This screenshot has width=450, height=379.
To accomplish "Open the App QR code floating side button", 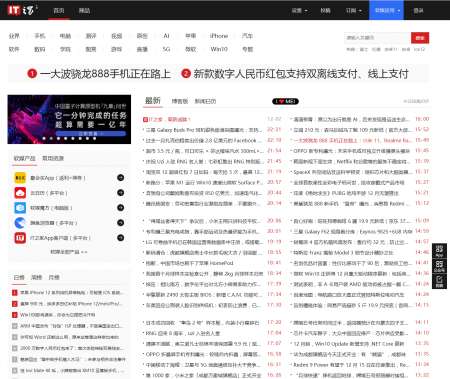I will pyautogui.click(x=439, y=251).
